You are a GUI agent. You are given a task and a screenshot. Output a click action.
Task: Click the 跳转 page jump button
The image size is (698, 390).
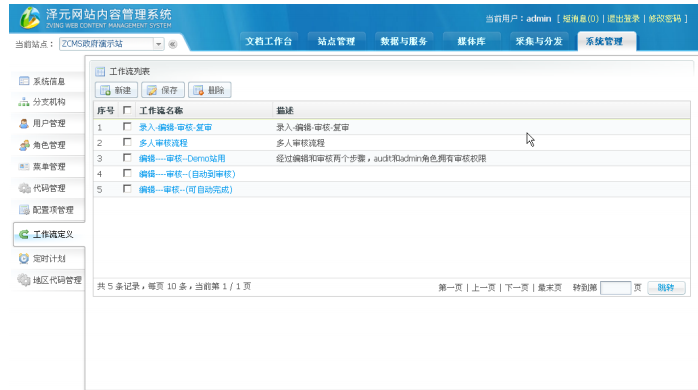click(x=666, y=288)
